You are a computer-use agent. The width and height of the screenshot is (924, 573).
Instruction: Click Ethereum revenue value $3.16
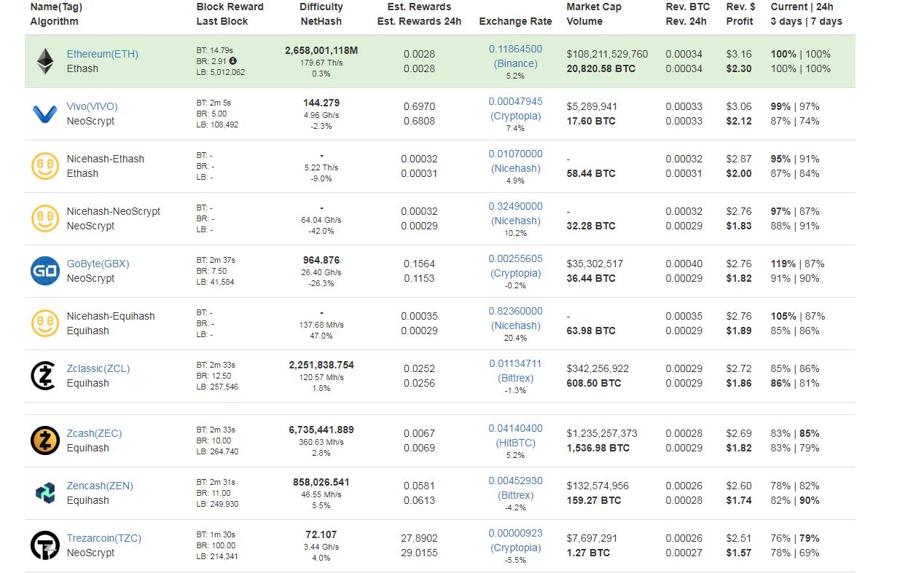tap(738, 54)
